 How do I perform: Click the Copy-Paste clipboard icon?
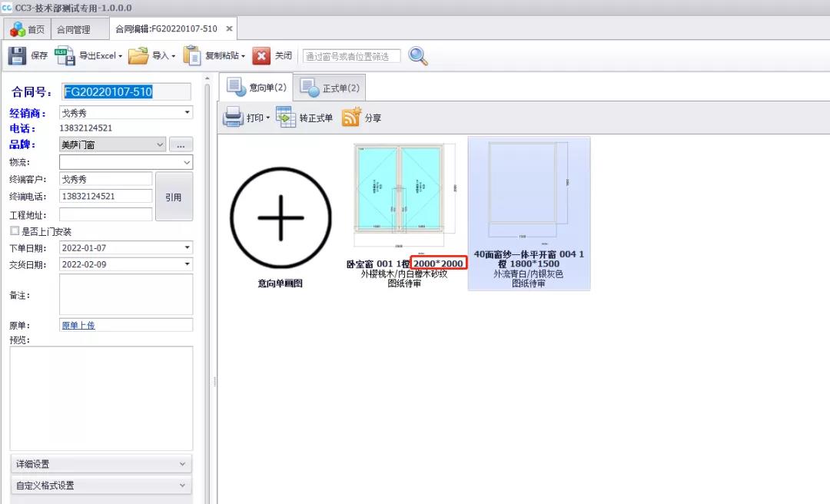coord(192,56)
